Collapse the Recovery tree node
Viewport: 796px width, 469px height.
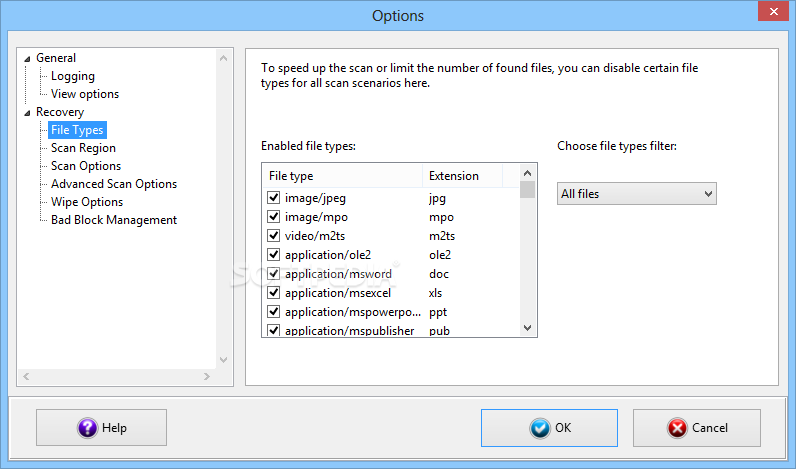(27, 113)
